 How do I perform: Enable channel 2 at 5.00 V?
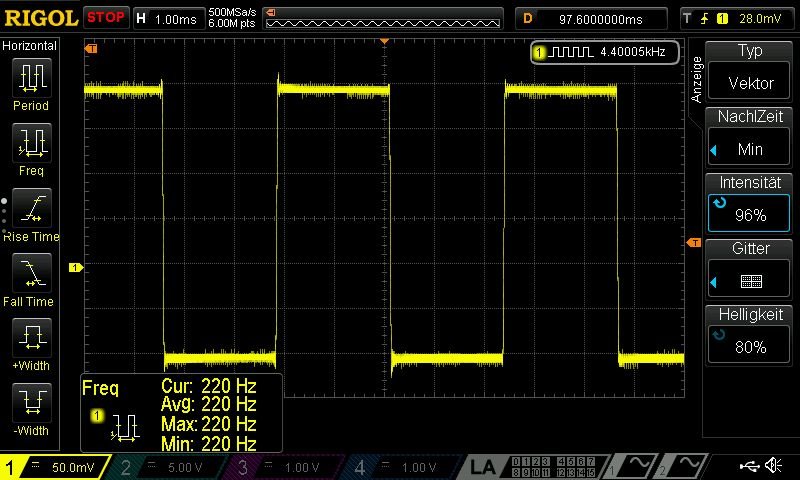click(168, 467)
